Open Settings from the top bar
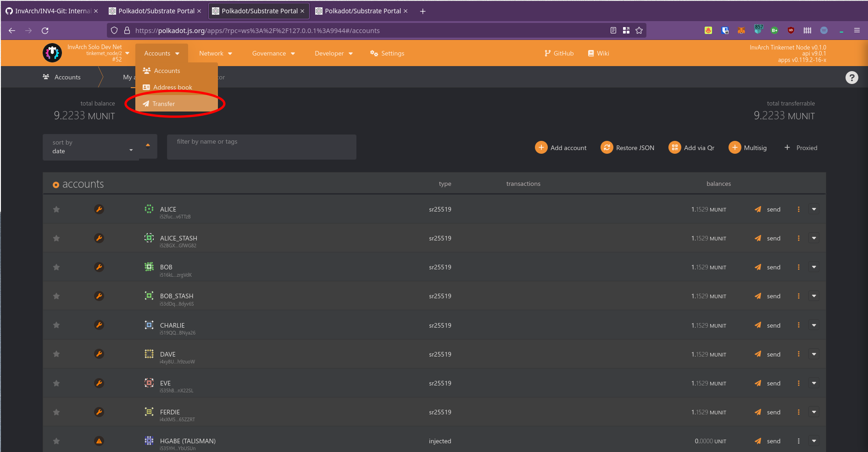Viewport: 868px width, 452px height. tap(387, 54)
